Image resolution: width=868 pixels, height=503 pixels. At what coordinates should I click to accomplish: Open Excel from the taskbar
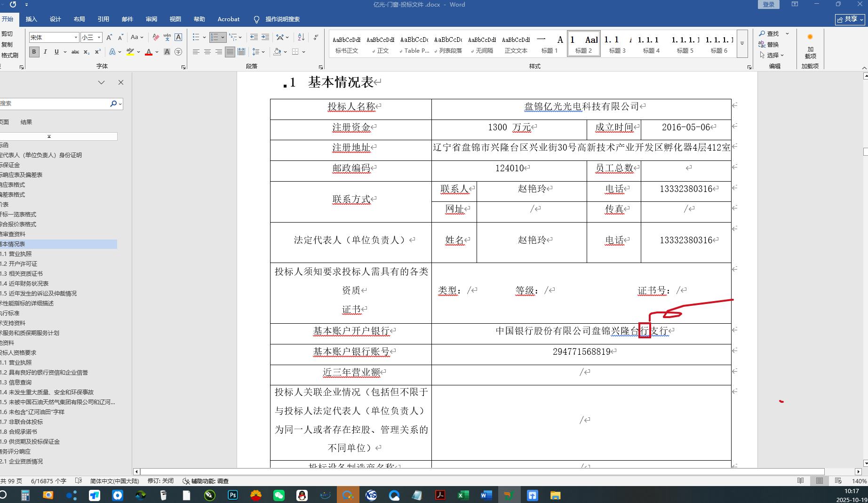point(463,495)
